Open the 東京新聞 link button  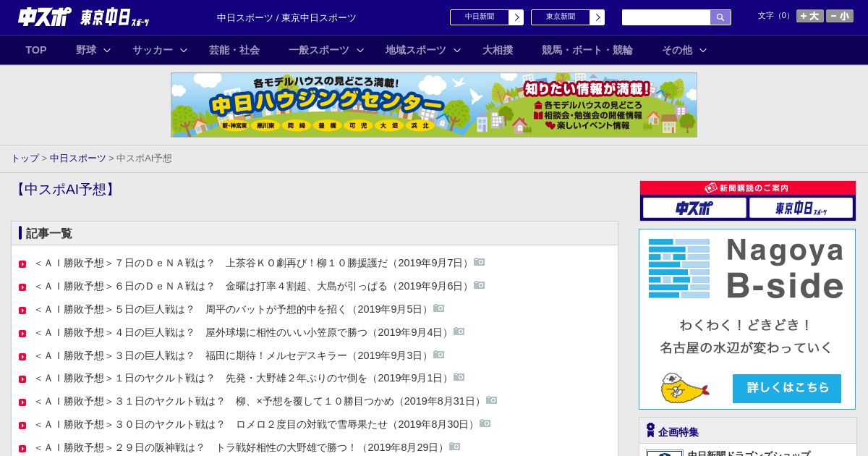point(568,17)
